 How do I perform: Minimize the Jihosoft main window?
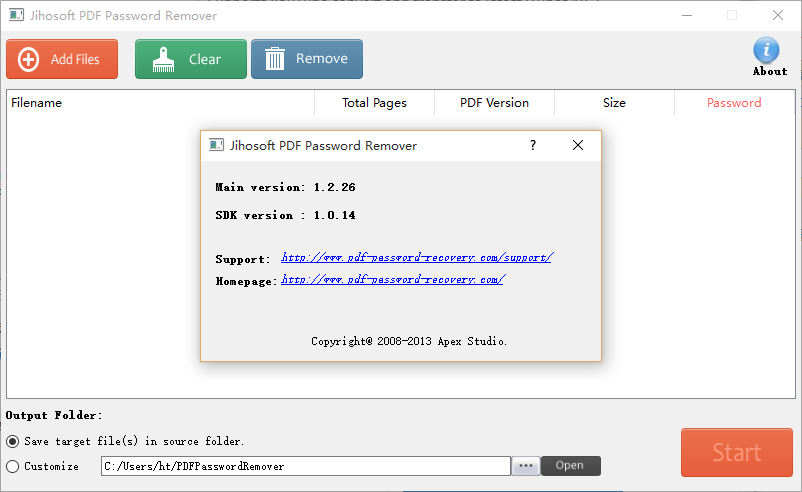[x=686, y=15]
